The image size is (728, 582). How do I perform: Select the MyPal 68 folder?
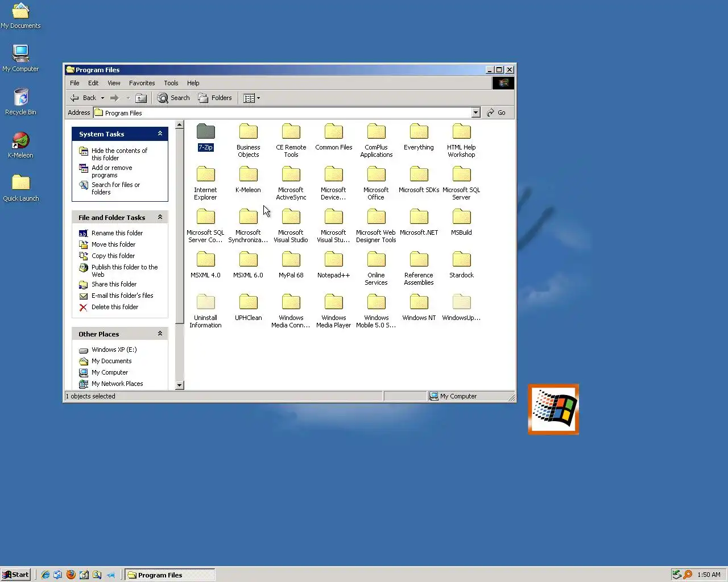pos(291,264)
